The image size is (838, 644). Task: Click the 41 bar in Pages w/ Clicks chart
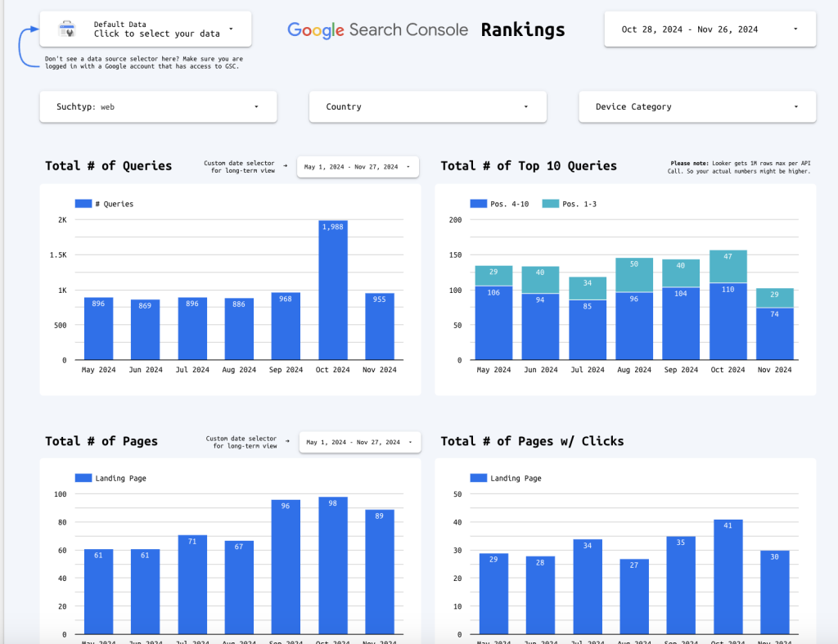tap(728, 576)
